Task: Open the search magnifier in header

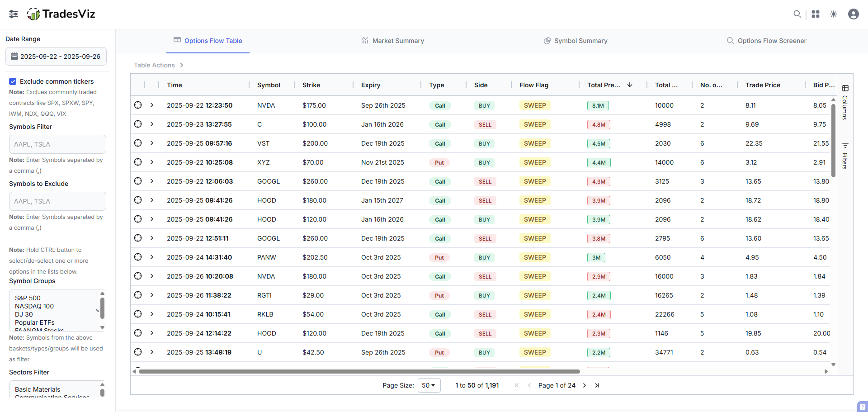Action: coord(797,14)
